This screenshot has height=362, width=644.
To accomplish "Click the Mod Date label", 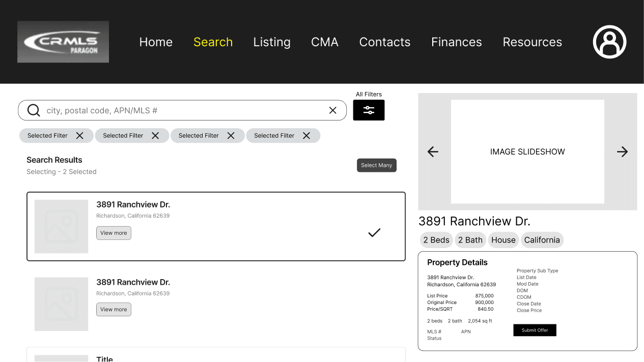I will 527,284.
